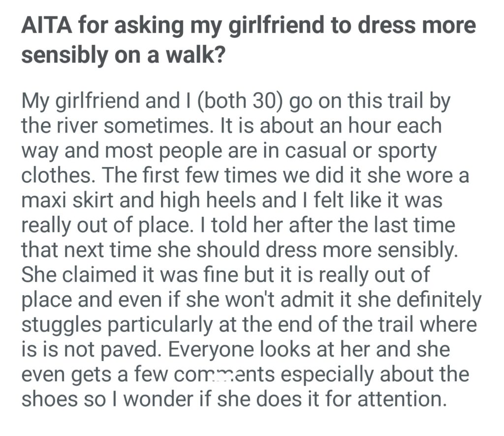Click the word "Everyone" in the paragraph
Viewport: 504px width, 436px height.
(x=208, y=349)
